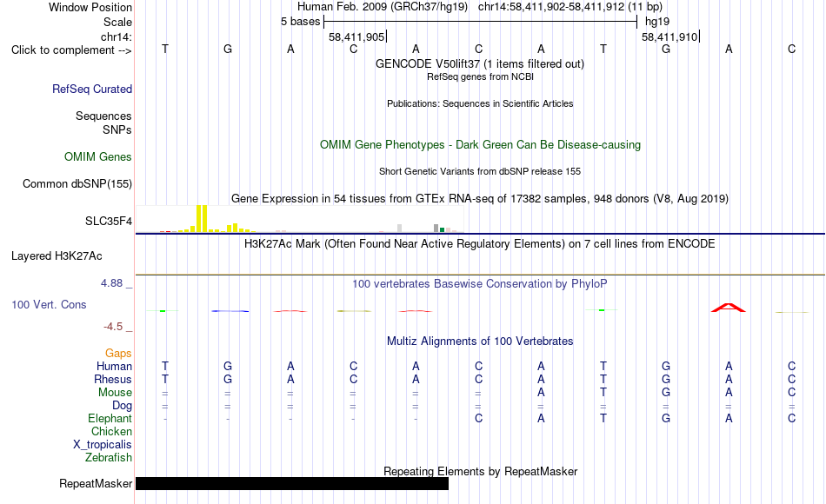Click the T base in the Mouse row
Image resolution: width=826 pixels, height=504 pixels.
(x=603, y=393)
